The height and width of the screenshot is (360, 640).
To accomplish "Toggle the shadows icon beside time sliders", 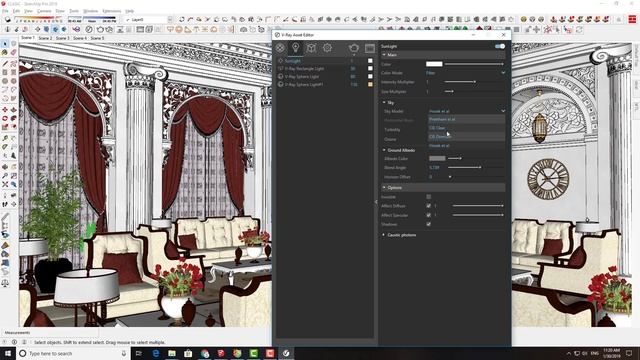I will [8, 19].
